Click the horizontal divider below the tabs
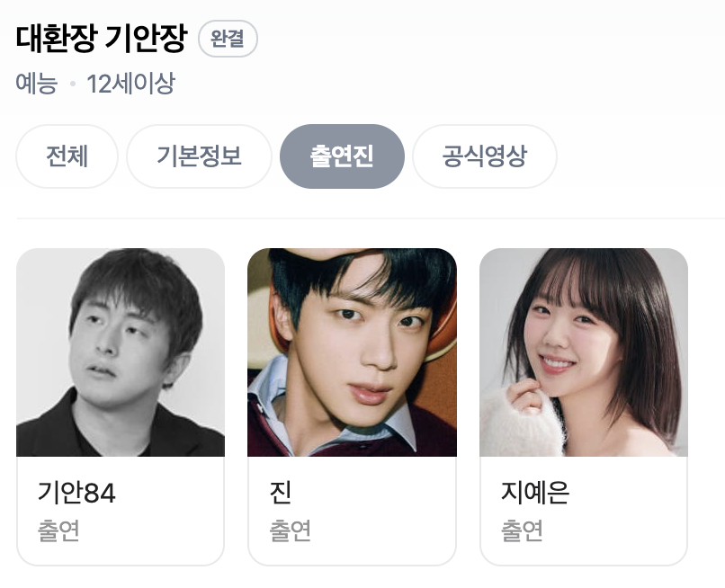This screenshot has width=725, height=588. click(x=371, y=218)
